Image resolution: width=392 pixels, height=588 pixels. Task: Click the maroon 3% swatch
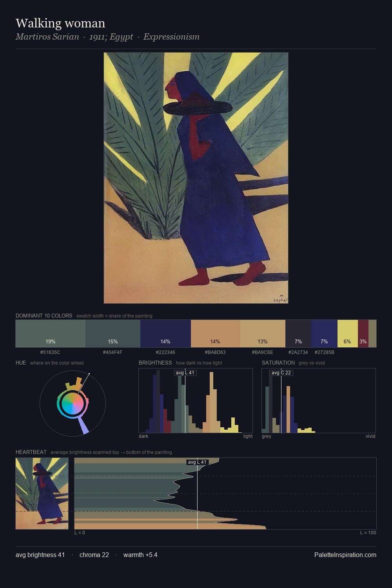(x=363, y=334)
